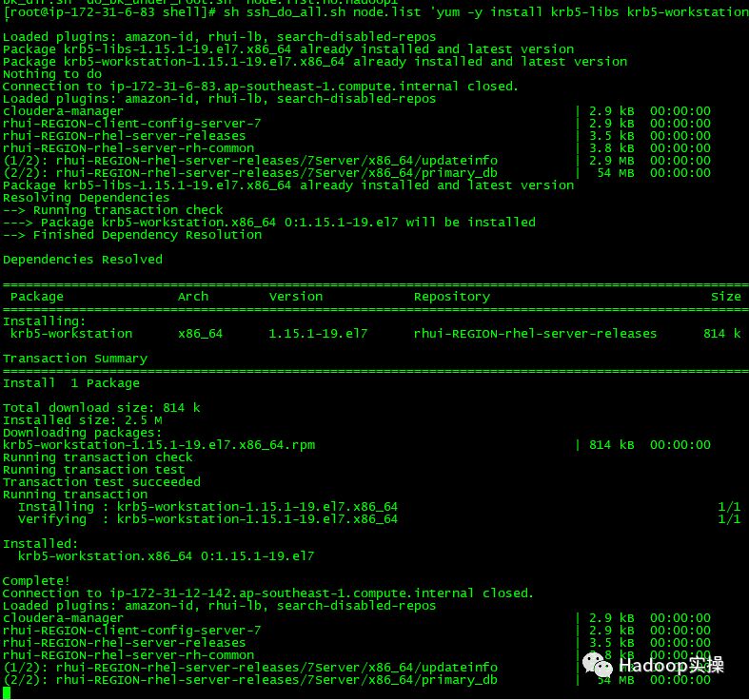Click 'yum -y install' in the typed command
Image resolution: width=749 pixels, height=700 pixels.
(x=489, y=11)
